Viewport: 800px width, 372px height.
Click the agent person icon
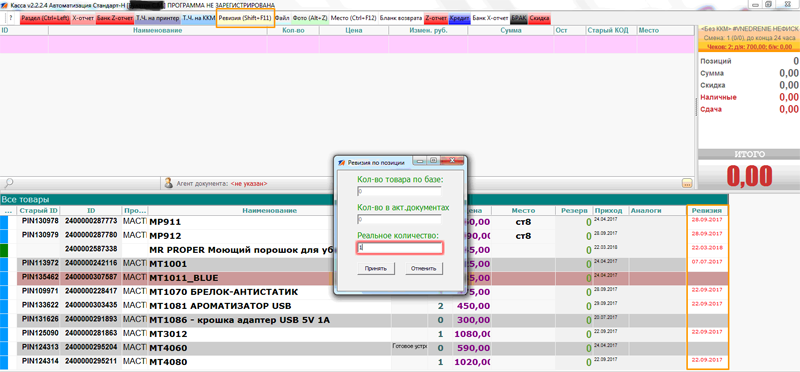(x=168, y=183)
